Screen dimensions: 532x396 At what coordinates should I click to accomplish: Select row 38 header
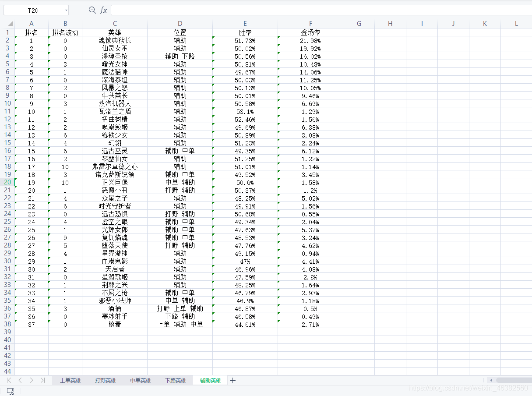click(x=7, y=324)
